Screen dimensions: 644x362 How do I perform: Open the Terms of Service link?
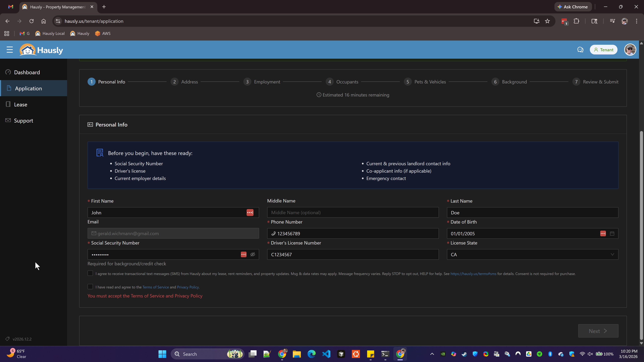(x=155, y=287)
